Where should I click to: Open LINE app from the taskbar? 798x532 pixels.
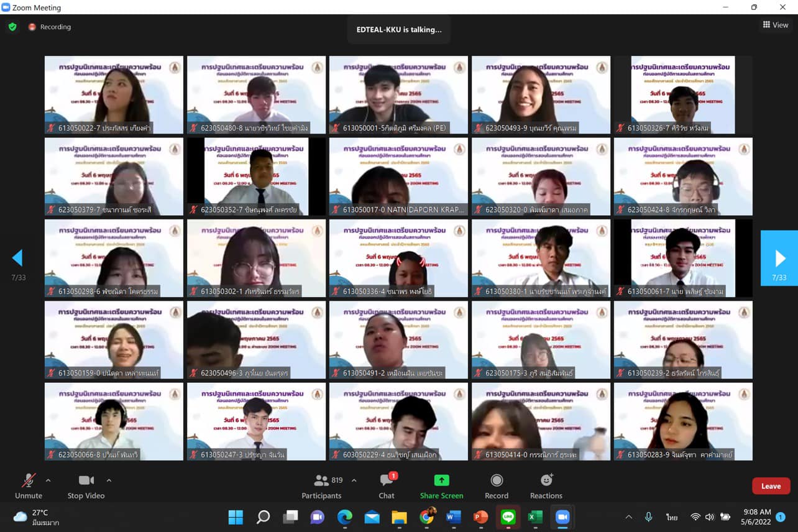tap(508, 517)
